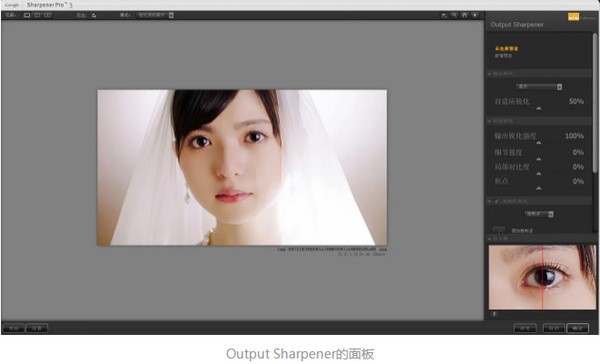The image size is (600, 364).
Task: Open the output type dropdown above 自适应锐化
Action: pyautogui.click(x=539, y=87)
